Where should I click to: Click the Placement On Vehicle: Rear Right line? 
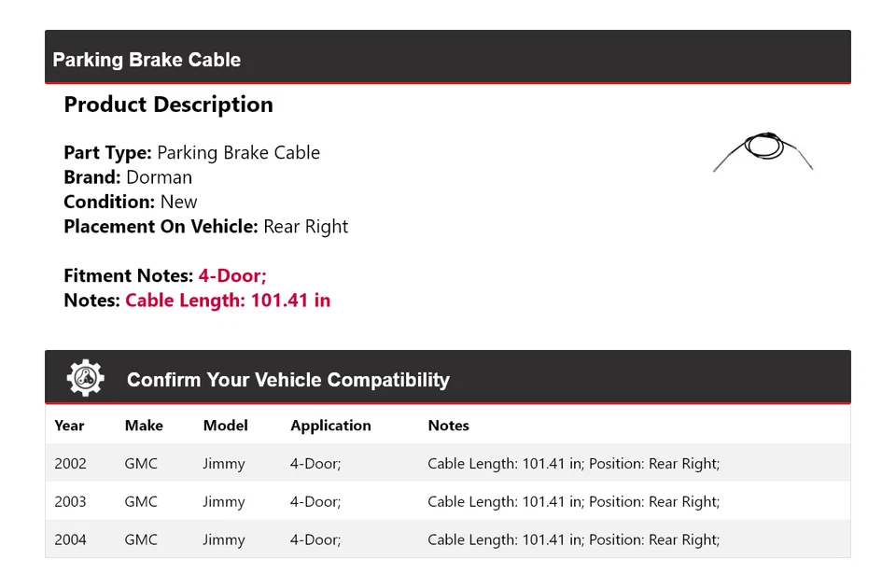coord(205,226)
